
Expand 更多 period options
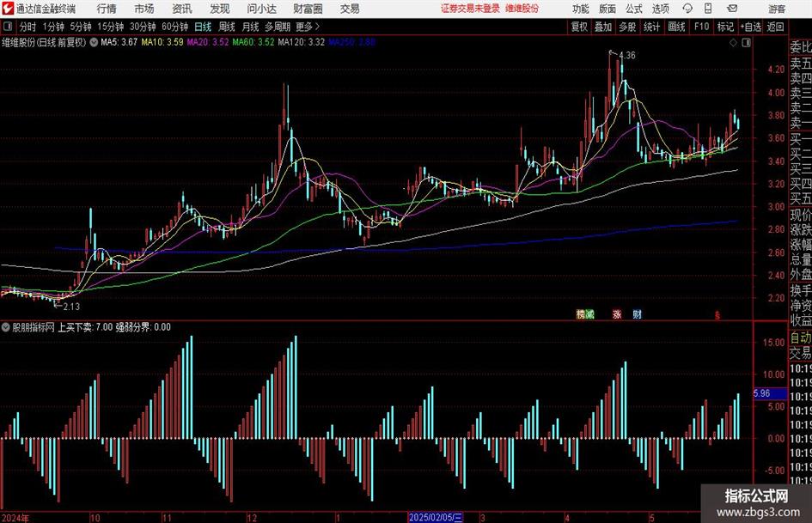tap(308, 27)
